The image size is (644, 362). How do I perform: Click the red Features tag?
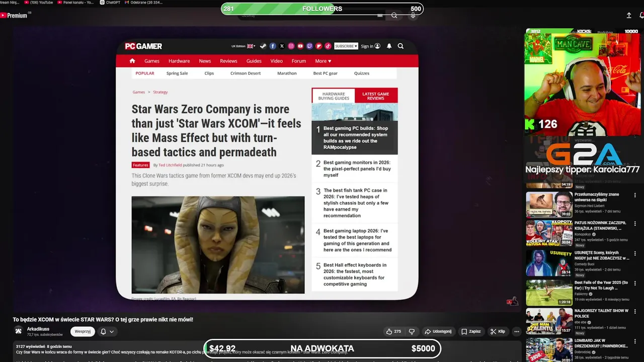point(140,165)
